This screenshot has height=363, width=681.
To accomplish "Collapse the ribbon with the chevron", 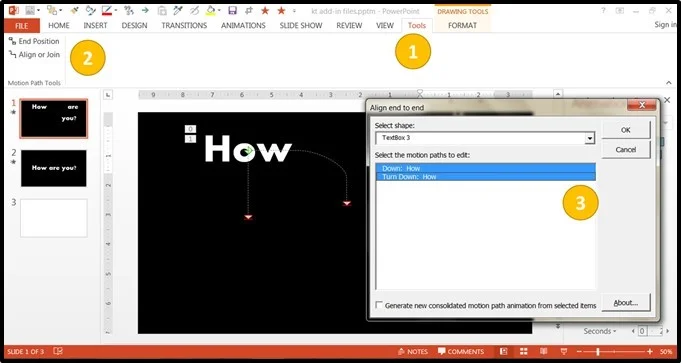I will coord(668,82).
